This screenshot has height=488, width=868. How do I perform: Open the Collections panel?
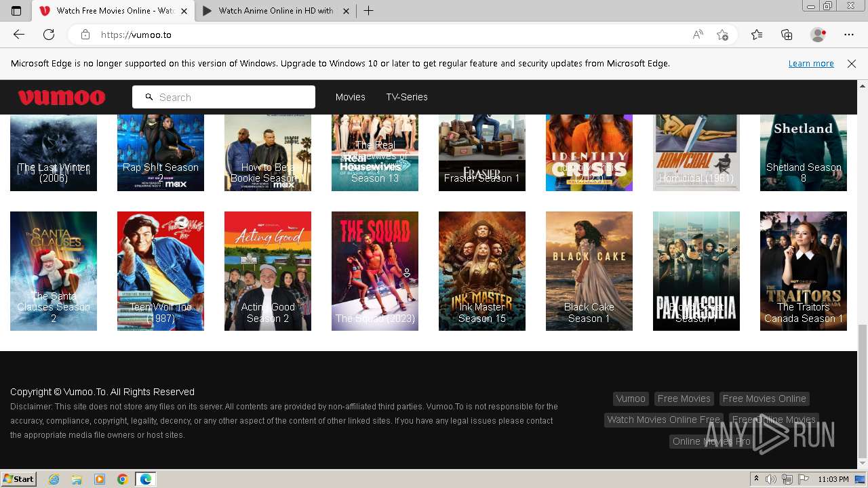click(787, 35)
